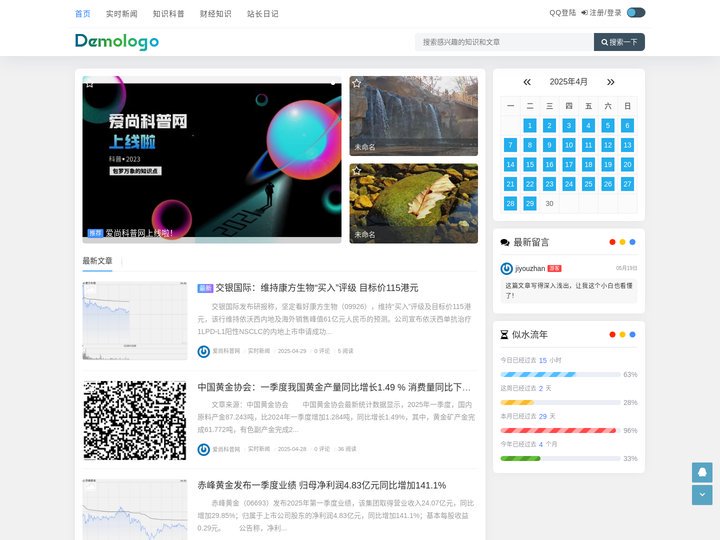Go to next month in calendar

[x=610, y=82]
